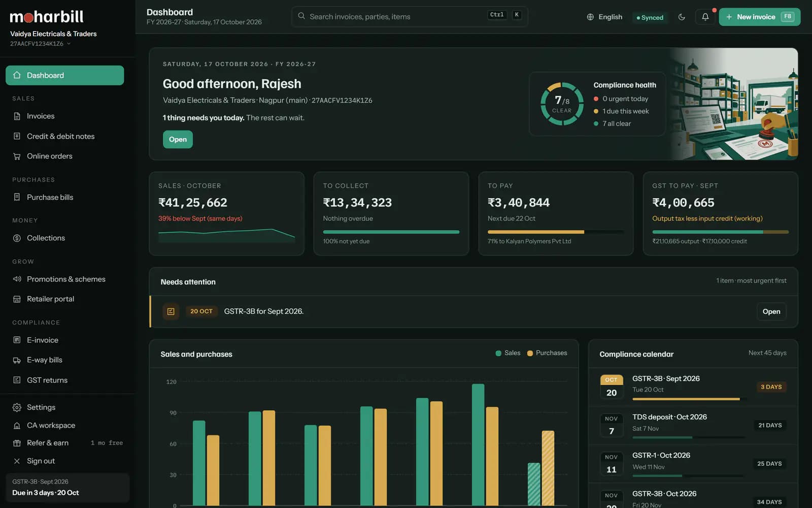Image resolution: width=812 pixels, height=508 pixels.
Task: Click the moharbill logo
Action: 47,17
